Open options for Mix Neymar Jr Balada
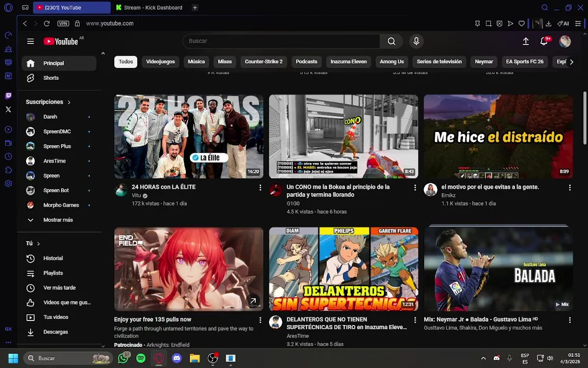 570,320
